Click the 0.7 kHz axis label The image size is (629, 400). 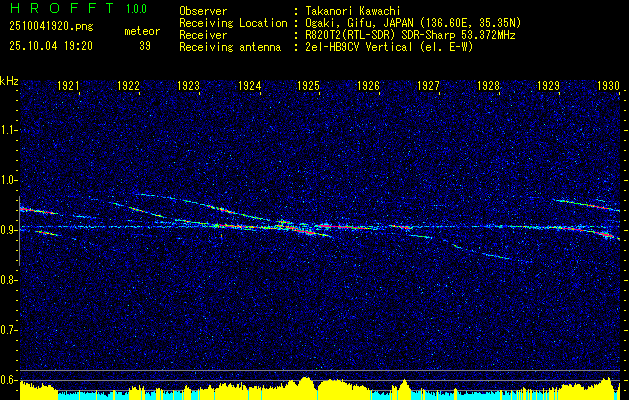point(8,330)
